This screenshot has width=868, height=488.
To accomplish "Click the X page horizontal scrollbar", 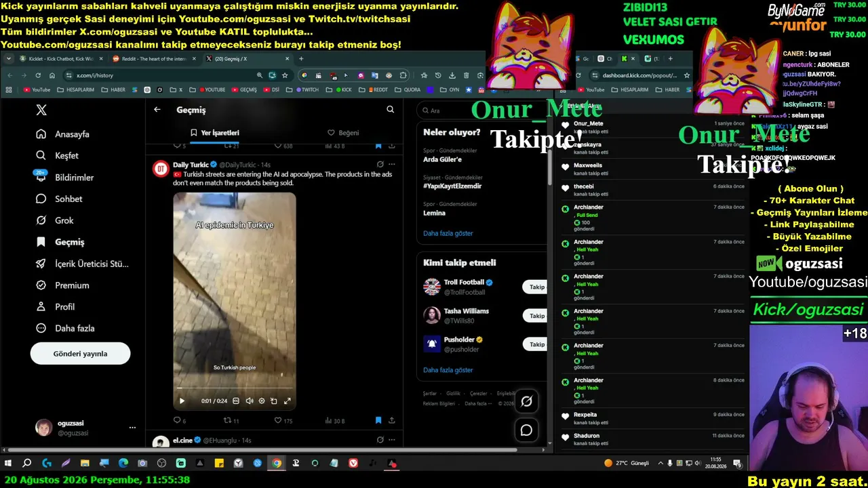I will (263, 449).
